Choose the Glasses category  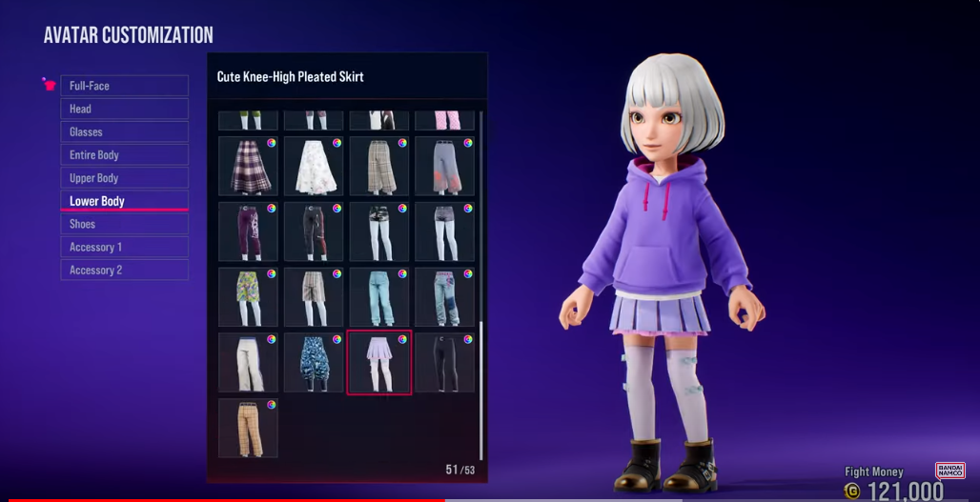click(124, 131)
